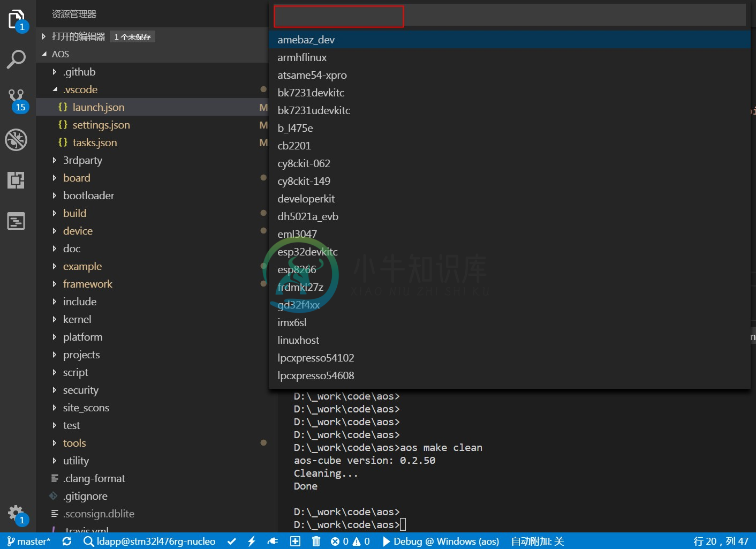Choose dh5021a_evb in the quick pick list
The image size is (756, 549).
[509, 216]
